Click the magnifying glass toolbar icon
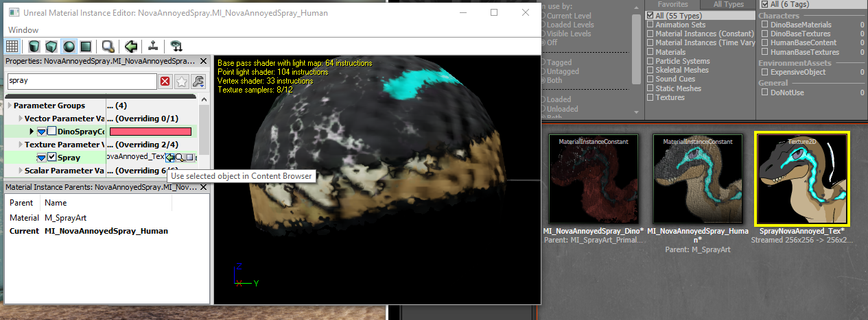 [108, 47]
